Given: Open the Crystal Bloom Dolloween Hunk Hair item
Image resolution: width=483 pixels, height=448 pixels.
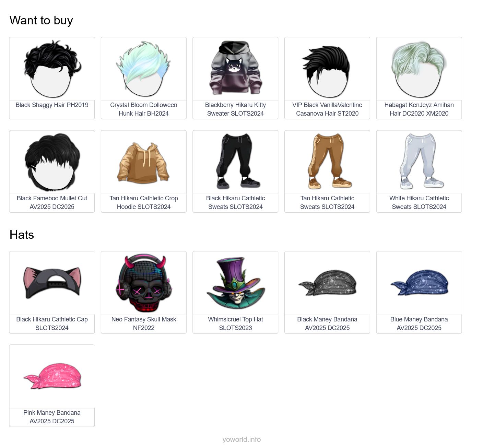Looking at the screenshot, I should pyautogui.click(x=144, y=78).
